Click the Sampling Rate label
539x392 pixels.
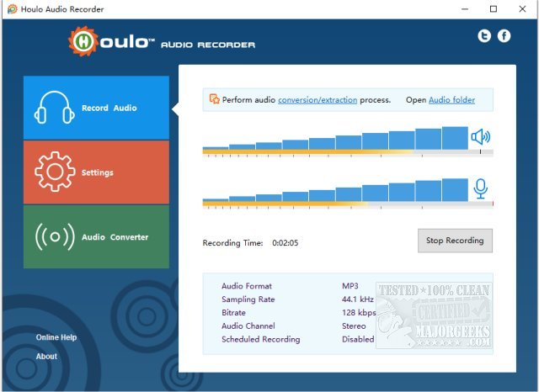pyautogui.click(x=248, y=299)
